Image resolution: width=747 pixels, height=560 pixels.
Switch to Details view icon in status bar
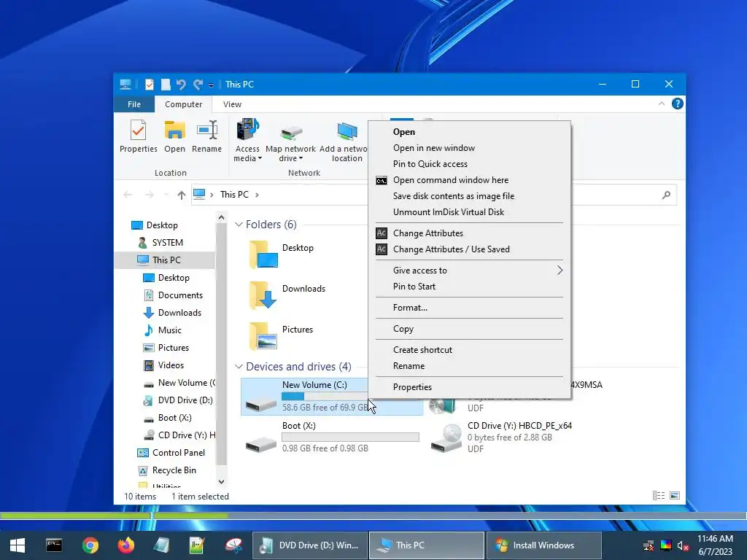pyautogui.click(x=659, y=496)
